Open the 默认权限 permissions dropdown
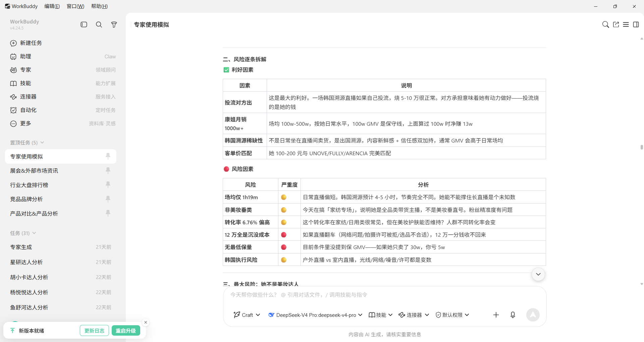Screen dimensions: 644x342 coord(452,315)
